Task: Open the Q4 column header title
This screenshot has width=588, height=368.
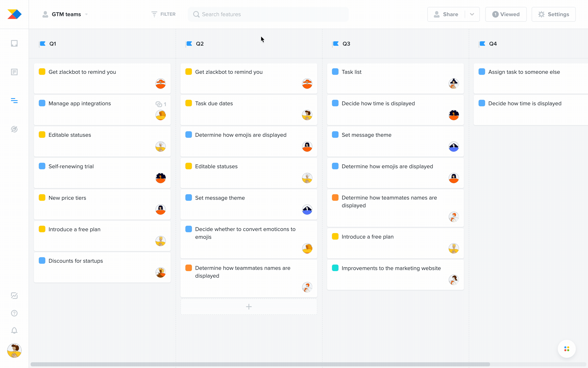Action: click(x=493, y=44)
